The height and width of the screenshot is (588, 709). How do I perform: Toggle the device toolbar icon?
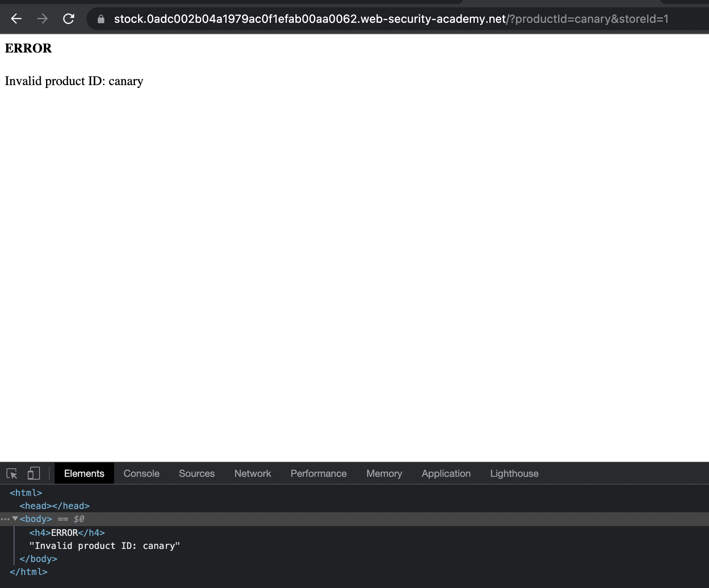coord(33,474)
